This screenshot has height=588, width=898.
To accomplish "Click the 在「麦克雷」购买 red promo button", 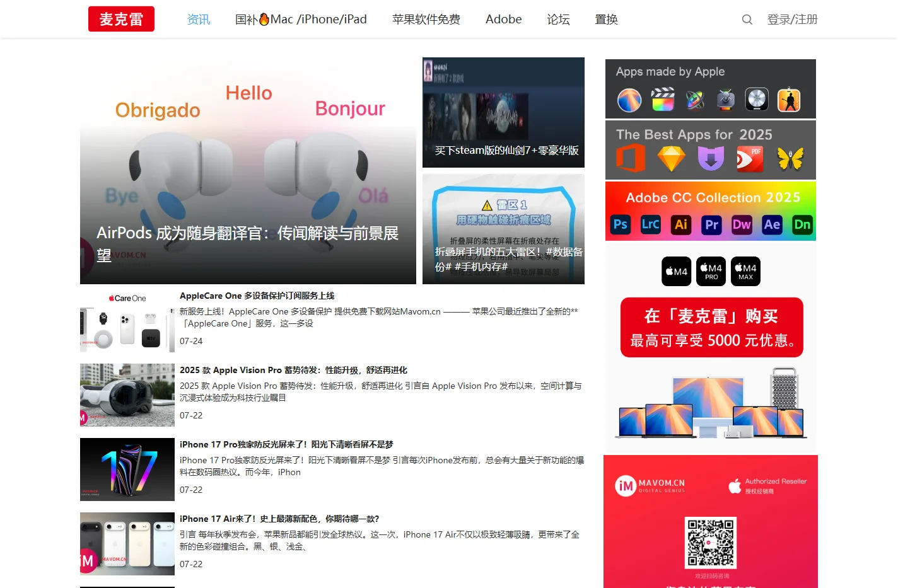I will point(712,328).
